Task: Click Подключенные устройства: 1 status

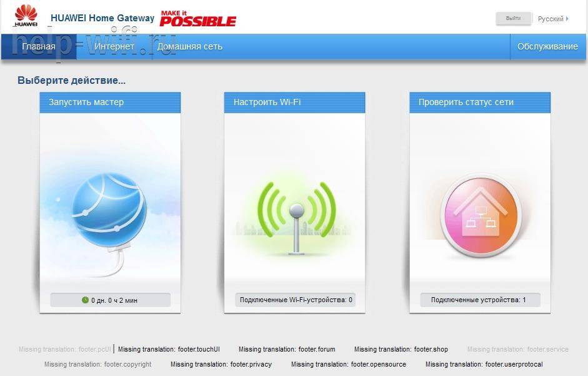Action: 480,300
